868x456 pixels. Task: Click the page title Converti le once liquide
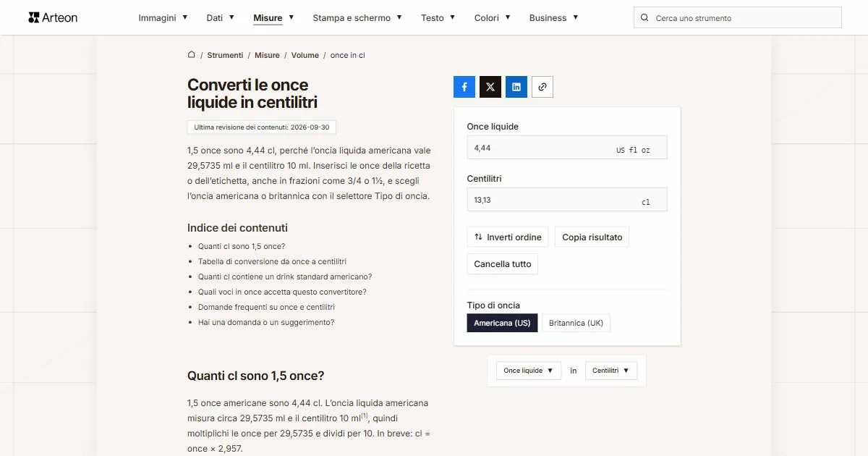[x=252, y=93]
